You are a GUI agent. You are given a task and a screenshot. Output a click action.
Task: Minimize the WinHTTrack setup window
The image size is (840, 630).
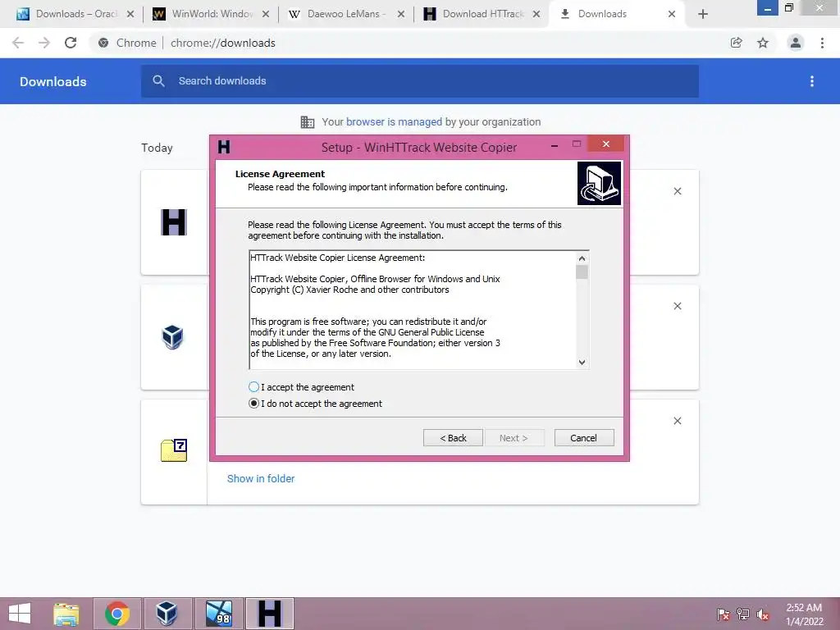(x=555, y=144)
